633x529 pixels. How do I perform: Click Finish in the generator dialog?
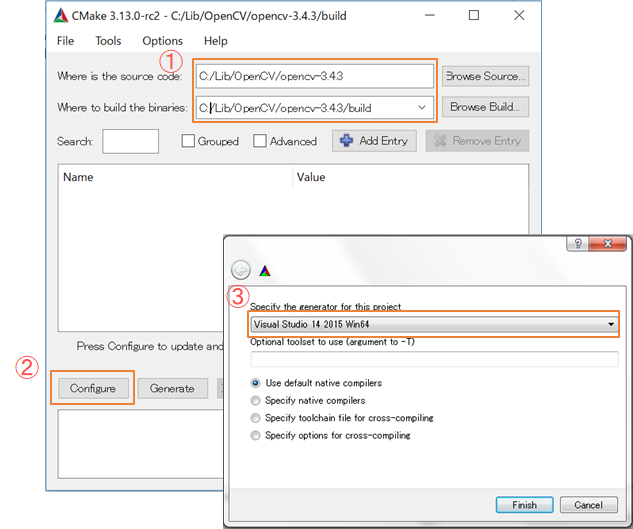pyautogui.click(x=524, y=505)
